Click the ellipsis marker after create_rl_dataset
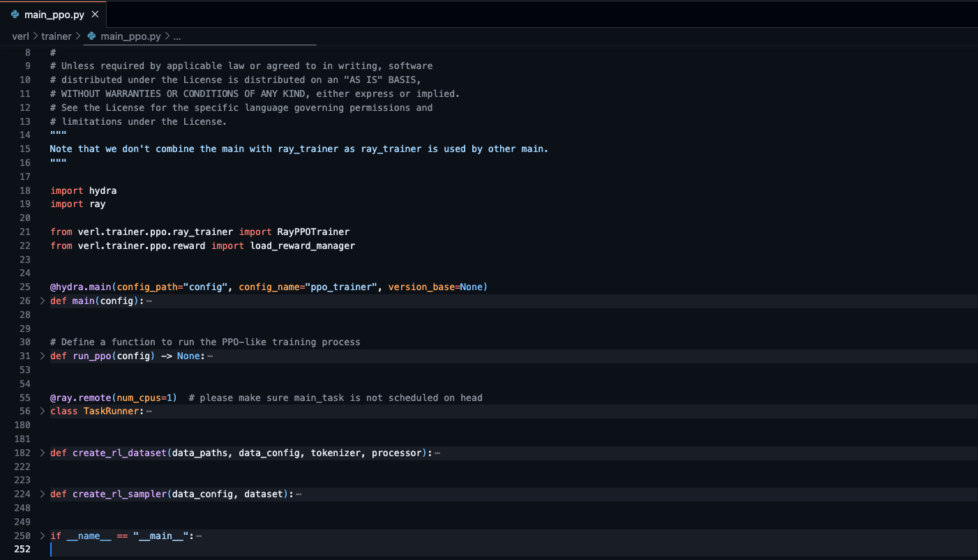 pos(438,453)
